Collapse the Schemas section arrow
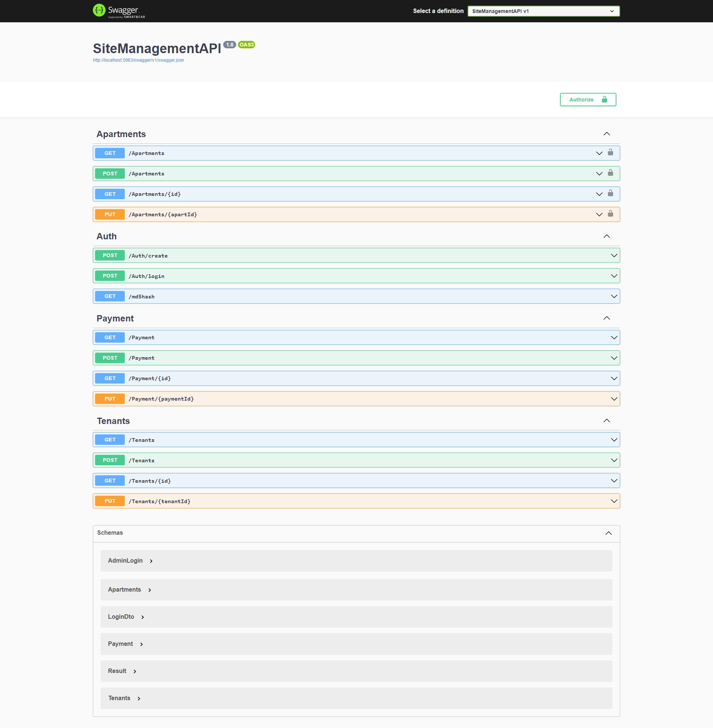 609,533
